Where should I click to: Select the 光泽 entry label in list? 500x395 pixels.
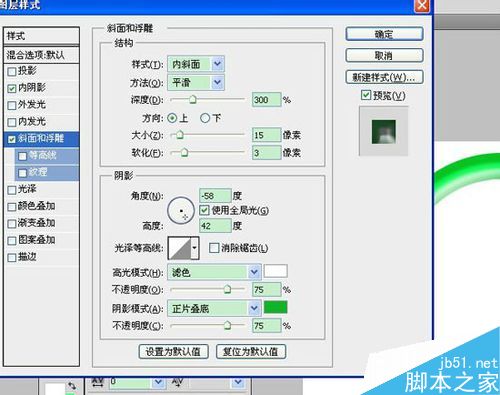[x=27, y=189]
